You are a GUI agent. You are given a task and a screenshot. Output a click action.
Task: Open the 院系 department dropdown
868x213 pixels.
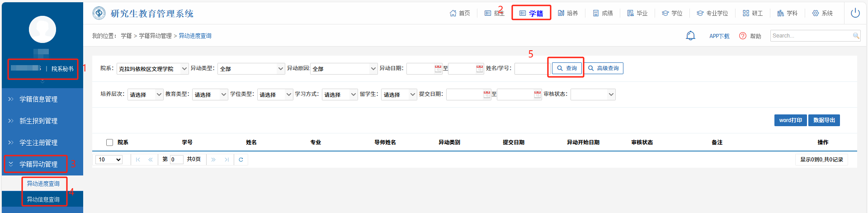pyautogui.click(x=153, y=69)
